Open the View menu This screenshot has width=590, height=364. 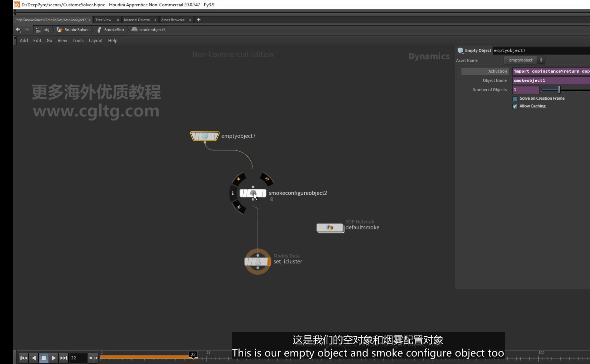[62, 40]
